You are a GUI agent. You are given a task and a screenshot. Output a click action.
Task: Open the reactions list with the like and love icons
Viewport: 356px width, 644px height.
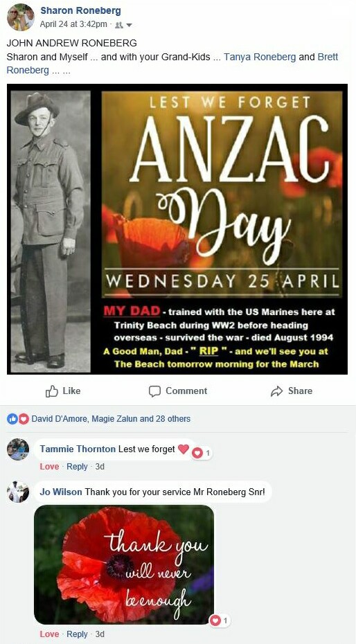click(98, 419)
